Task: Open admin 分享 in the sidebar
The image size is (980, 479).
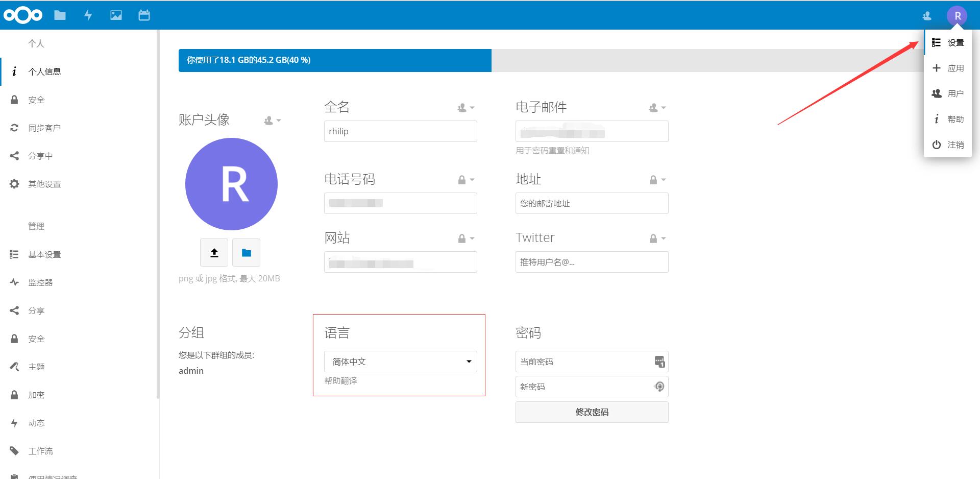Action: click(x=78, y=310)
